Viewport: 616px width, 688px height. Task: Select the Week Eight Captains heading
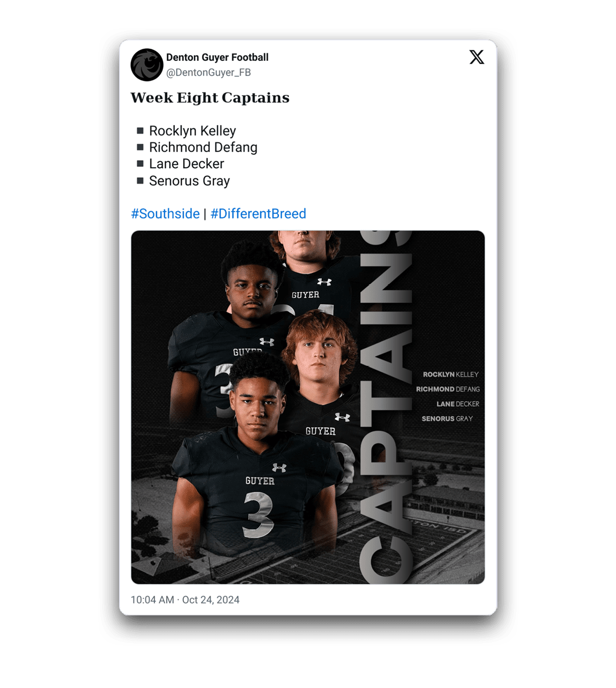pyautogui.click(x=210, y=98)
